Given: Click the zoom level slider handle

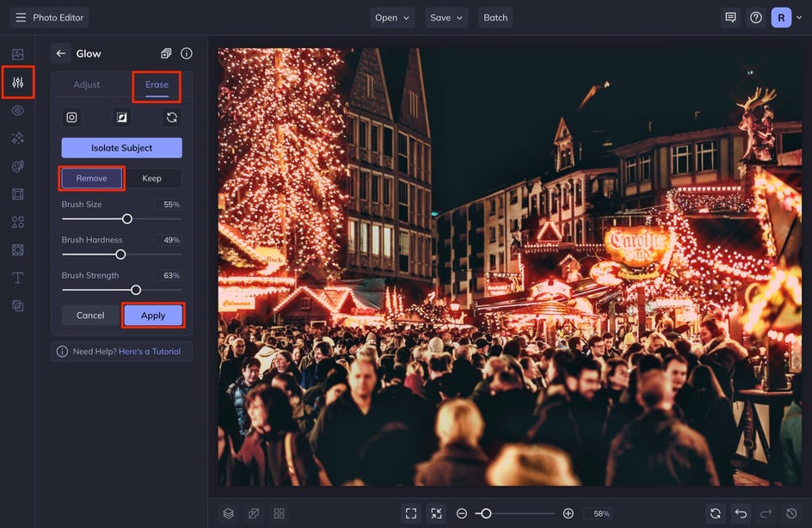Looking at the screenshot, I should [486, 513].
